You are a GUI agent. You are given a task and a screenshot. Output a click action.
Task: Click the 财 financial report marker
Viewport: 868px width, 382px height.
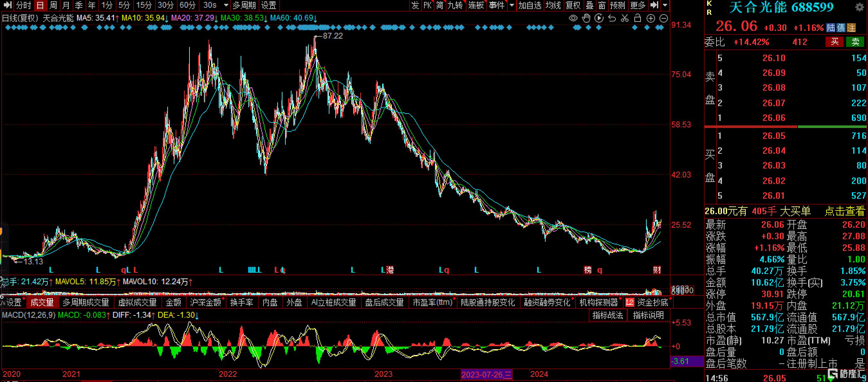(x=657, y=270)
